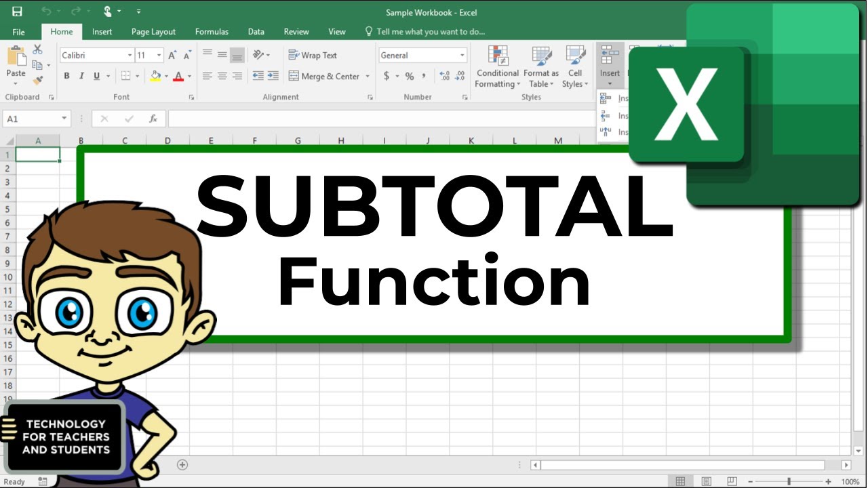Screen dimensions: 868x488
Task: Open the Data tab
Action: (x=256, y=32)
